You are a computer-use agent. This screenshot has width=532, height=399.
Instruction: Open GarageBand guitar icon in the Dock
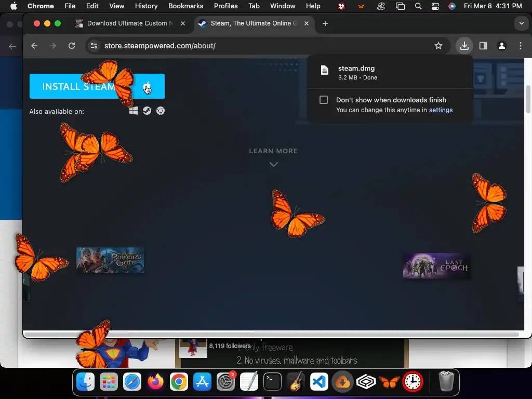(296, 382)
